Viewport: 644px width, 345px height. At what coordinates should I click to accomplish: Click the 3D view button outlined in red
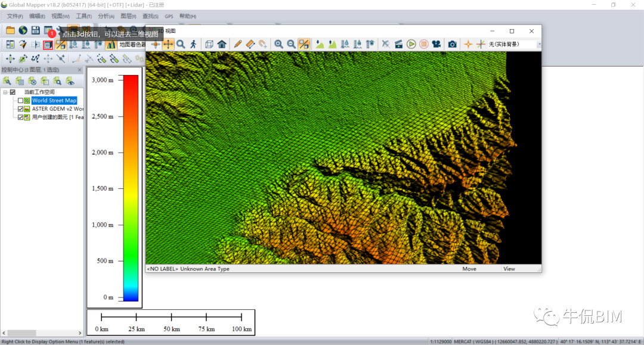coord(48,45)
